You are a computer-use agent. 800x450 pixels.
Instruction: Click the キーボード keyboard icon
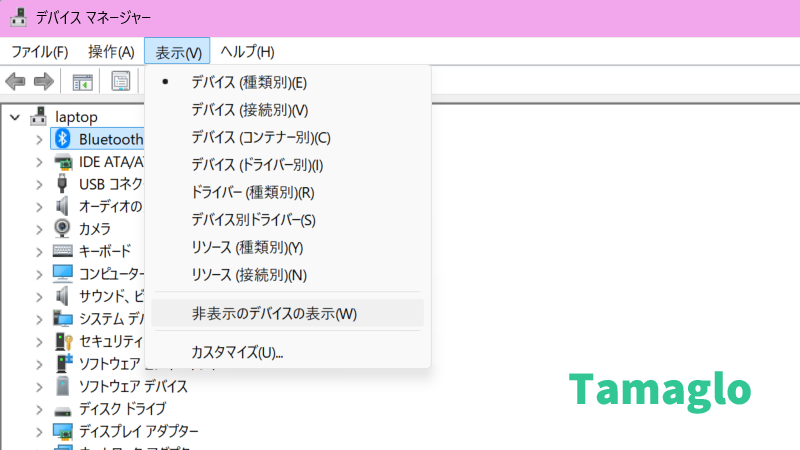tap(63, 251)
